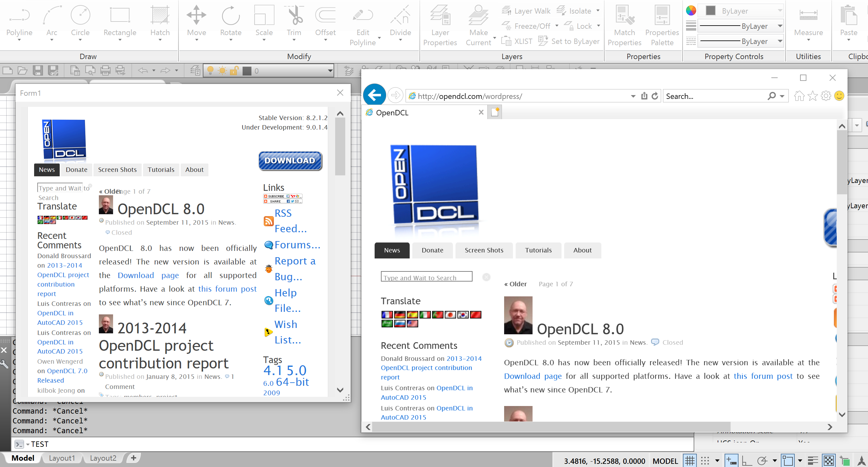Toggle grid display in status bar
Screen dimensions: 868x467
click(x=690, y=461)
